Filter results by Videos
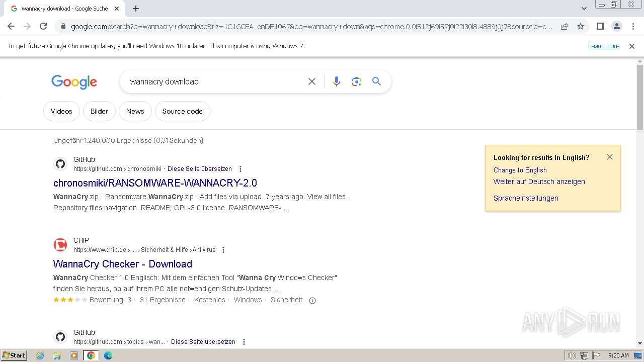The height and width of the screenshot is (362, 644). [x=61, y=111]
